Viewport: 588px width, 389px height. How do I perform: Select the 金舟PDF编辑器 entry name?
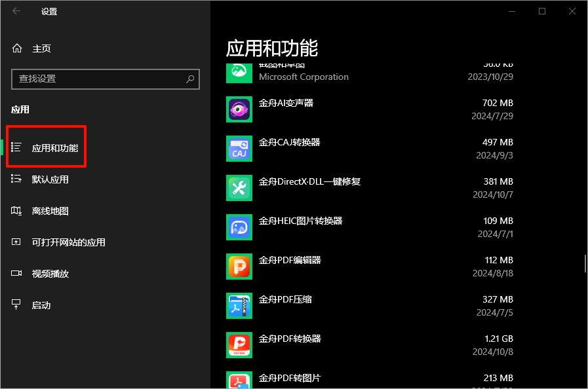point(290,260)
